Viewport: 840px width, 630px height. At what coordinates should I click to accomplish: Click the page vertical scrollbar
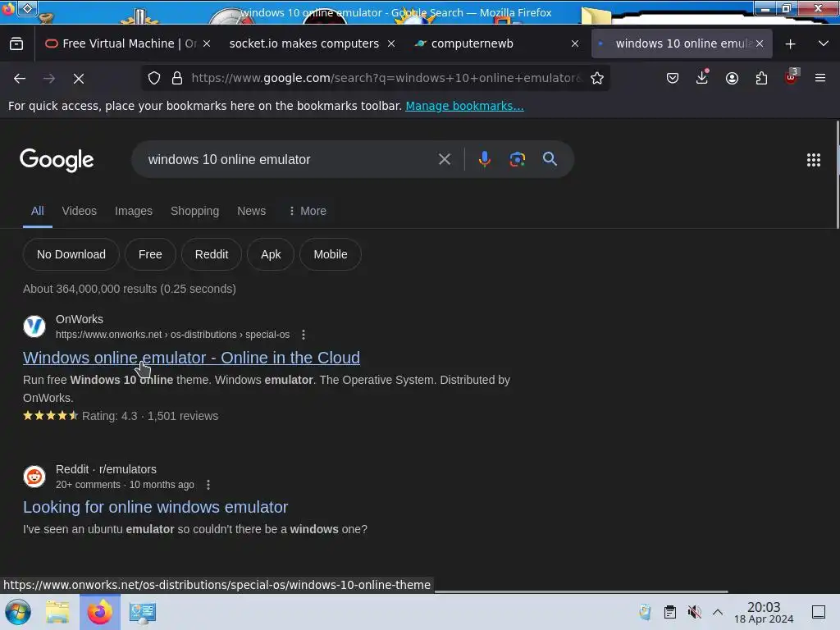(837, 175)
